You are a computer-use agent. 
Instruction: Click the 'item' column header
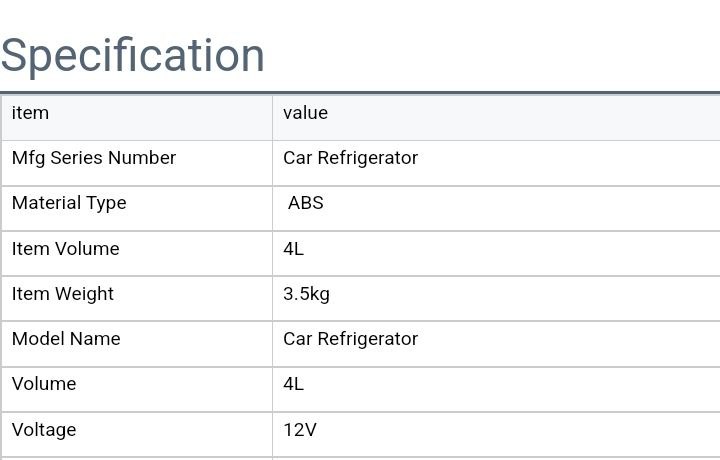(x=30, y=113)
